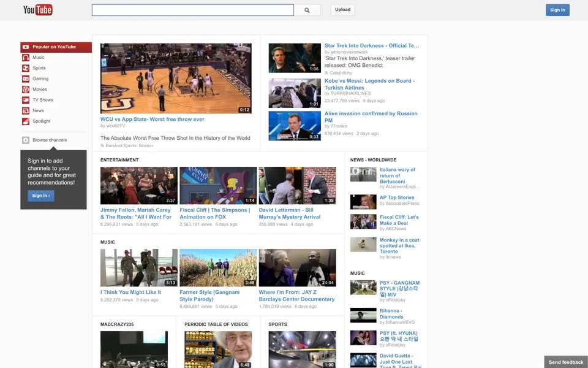Open the AP Top Stories link
This screenshot has height=368, width=588.
(397, 197)
